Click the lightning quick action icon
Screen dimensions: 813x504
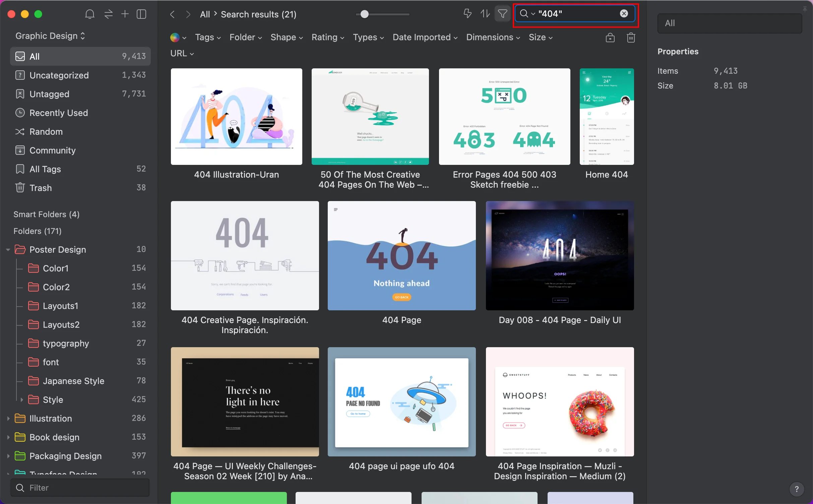(467, 14)
